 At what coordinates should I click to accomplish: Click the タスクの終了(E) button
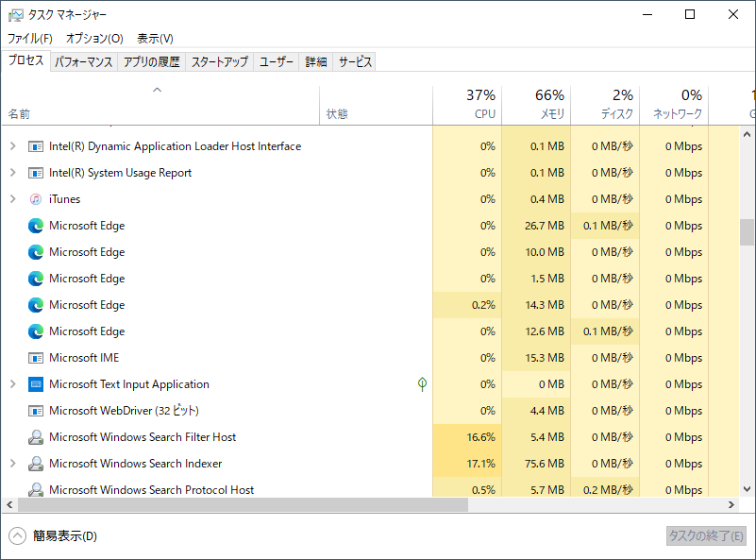(706, 535)
